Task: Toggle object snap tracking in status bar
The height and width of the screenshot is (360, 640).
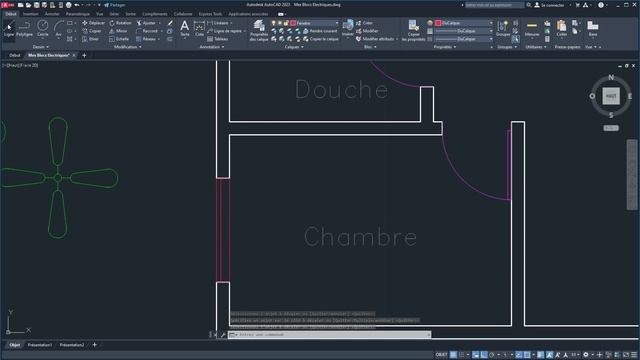Action: pos(519,355)
